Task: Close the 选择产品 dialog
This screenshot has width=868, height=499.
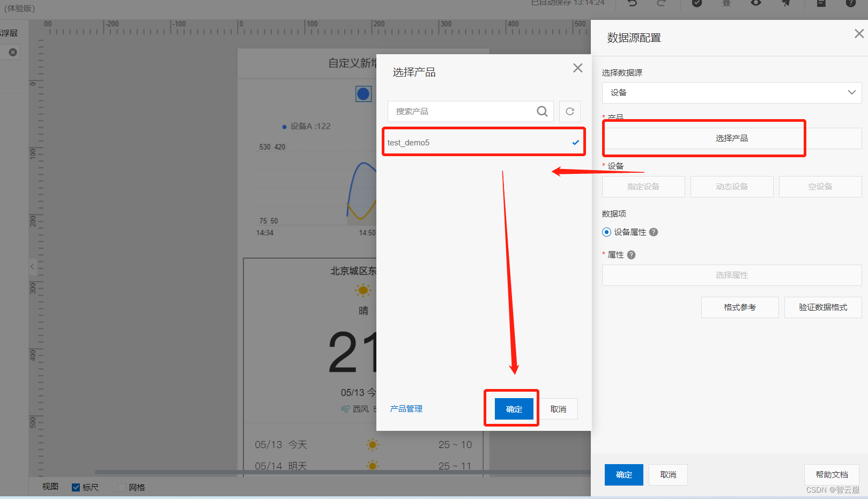Action: pyautogui.click(x=577, y=68)
